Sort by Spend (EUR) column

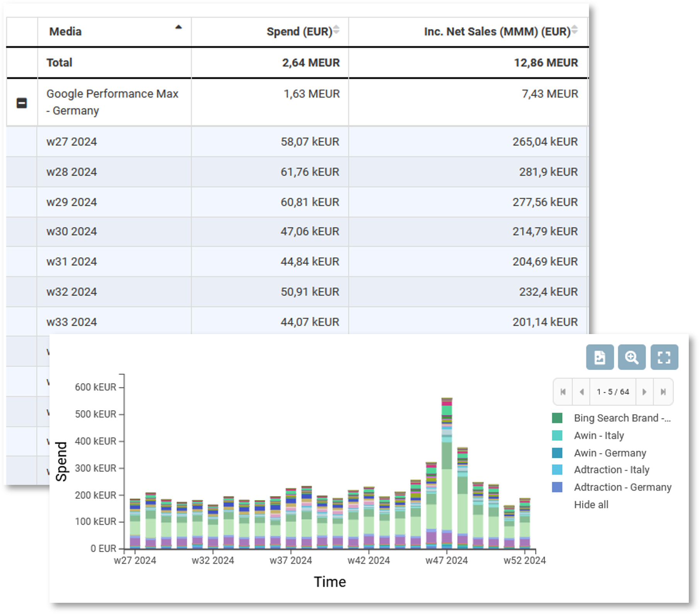click(270, 32)
